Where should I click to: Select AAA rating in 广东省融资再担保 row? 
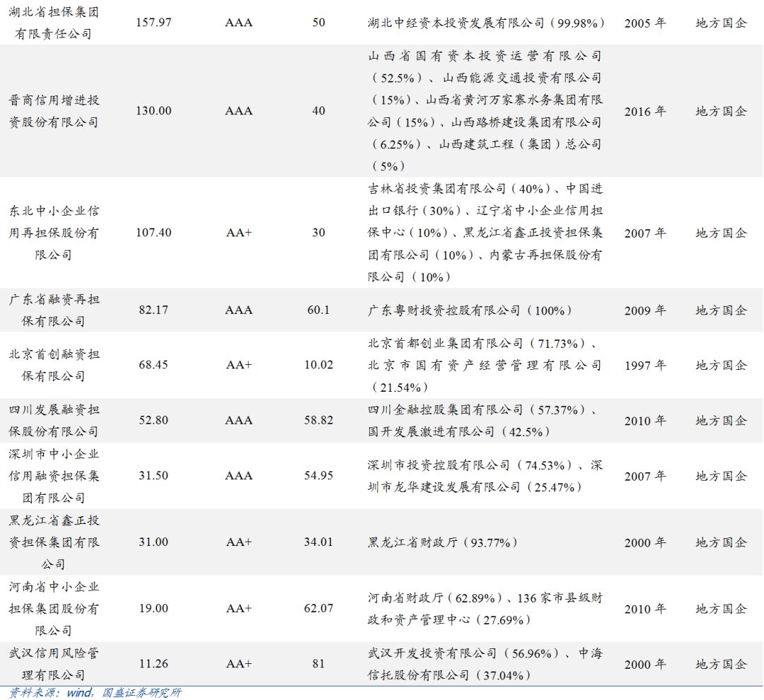click(x=239, y=310)
